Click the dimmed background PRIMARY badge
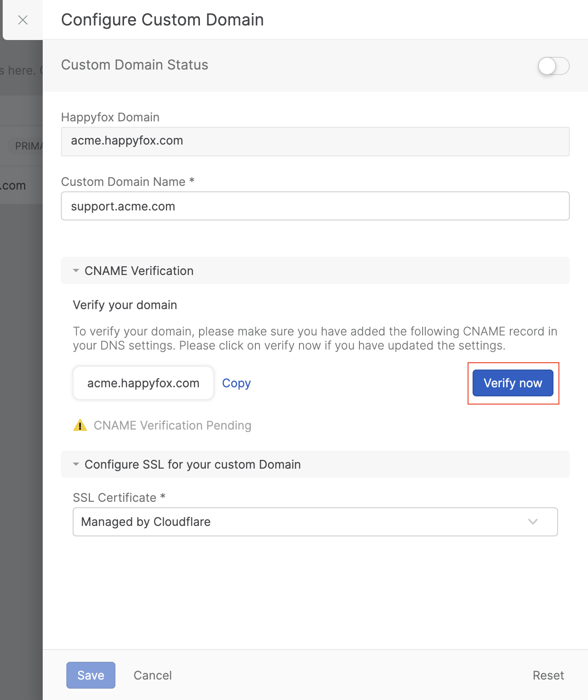The width and height of the screenshot is (588, 700). point(25,146)
